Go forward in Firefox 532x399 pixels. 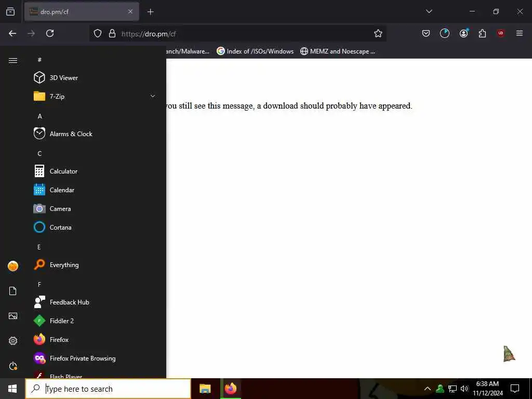(x=31, y=33)
